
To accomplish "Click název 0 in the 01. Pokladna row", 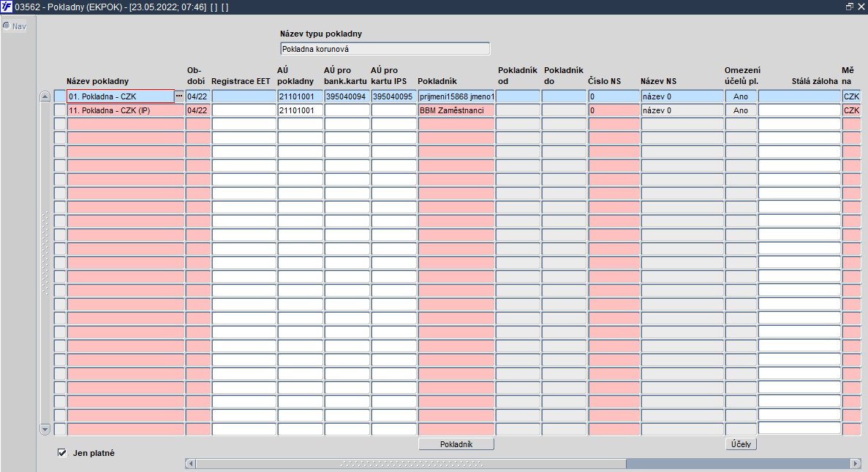I will click(682, 96).
